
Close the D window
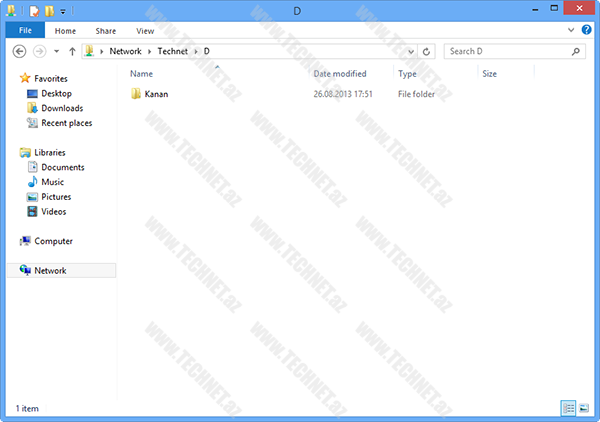pos(579,8)
